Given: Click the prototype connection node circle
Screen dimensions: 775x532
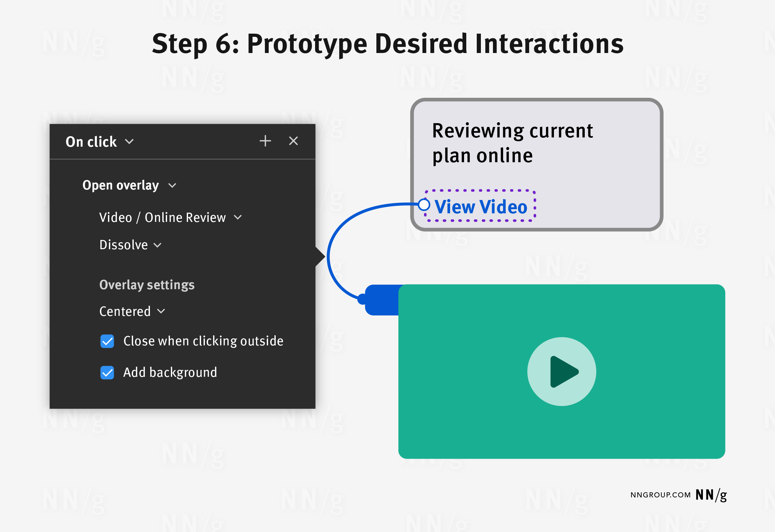Looking at the screenshot, I should pyautogui.click(x=424, y=205).
